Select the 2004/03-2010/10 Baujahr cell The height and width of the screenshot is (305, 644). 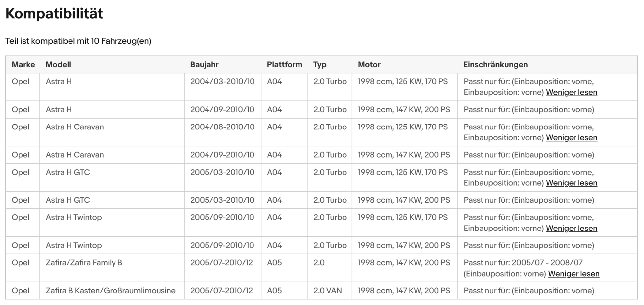point(222,82)
